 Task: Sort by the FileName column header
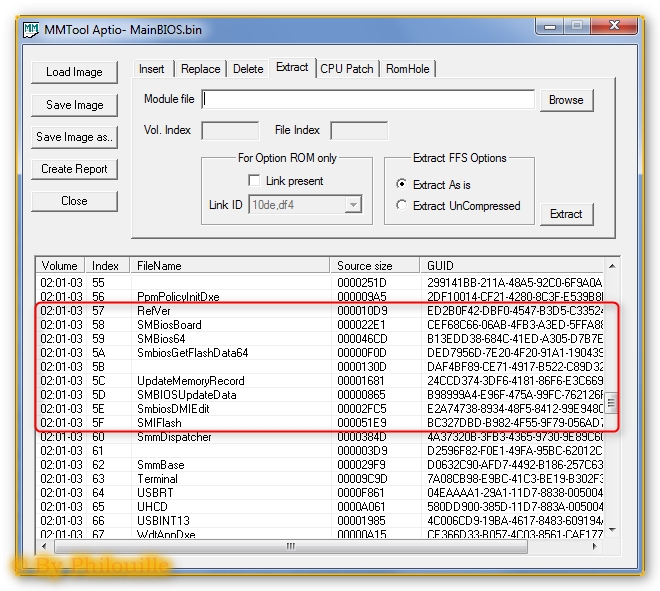pos(230,266)
